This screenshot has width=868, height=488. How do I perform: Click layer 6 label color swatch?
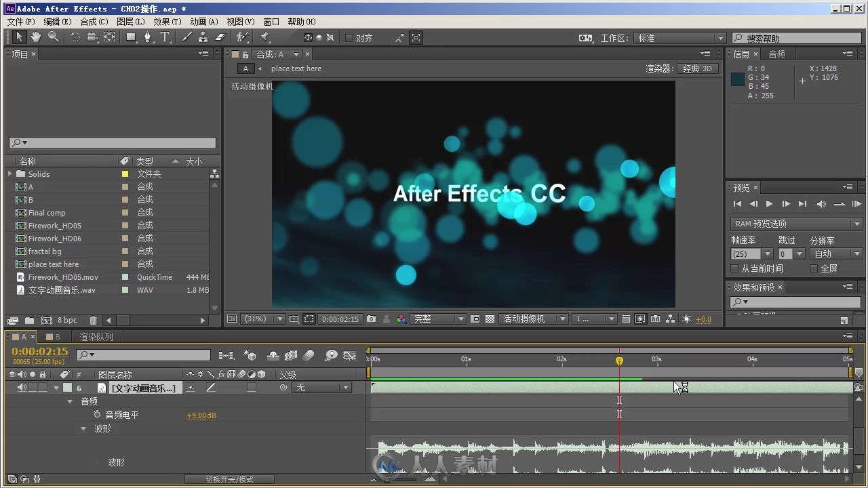[67, 388]
